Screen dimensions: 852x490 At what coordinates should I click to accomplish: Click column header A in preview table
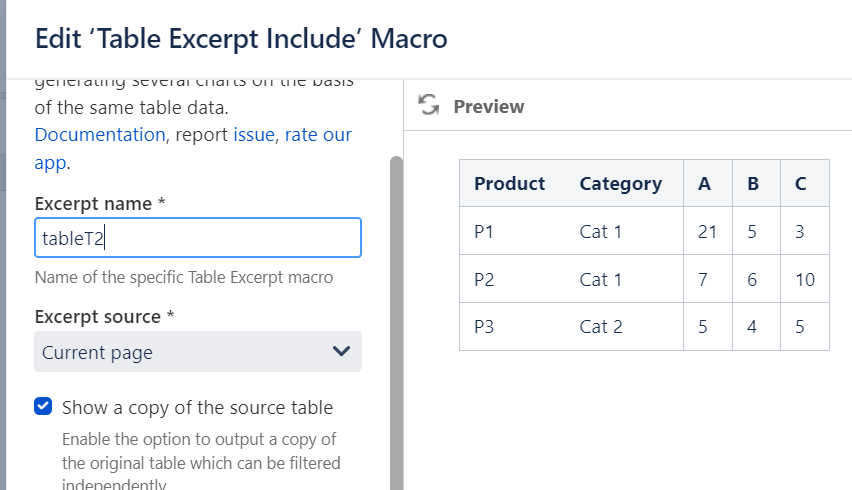(705, 183)
